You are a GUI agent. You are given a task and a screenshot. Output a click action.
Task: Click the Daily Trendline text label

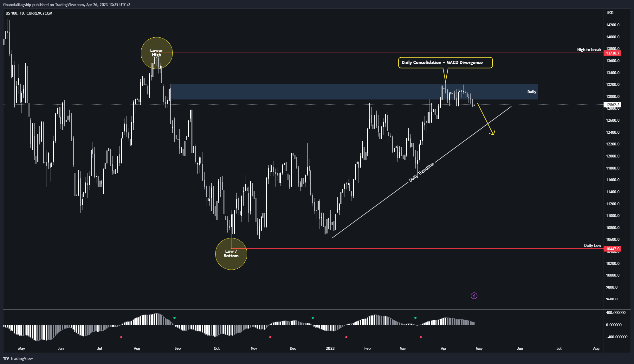[x=421, y=172]
